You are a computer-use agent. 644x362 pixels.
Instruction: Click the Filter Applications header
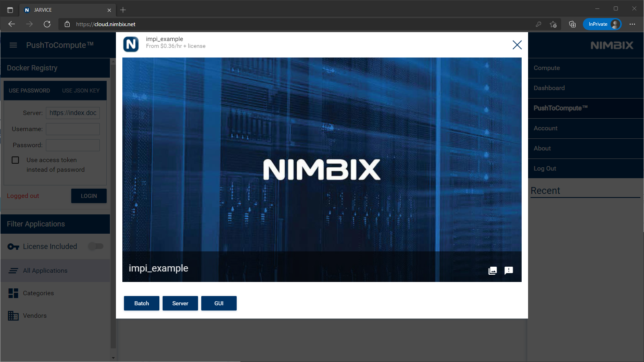click(55, 224)
